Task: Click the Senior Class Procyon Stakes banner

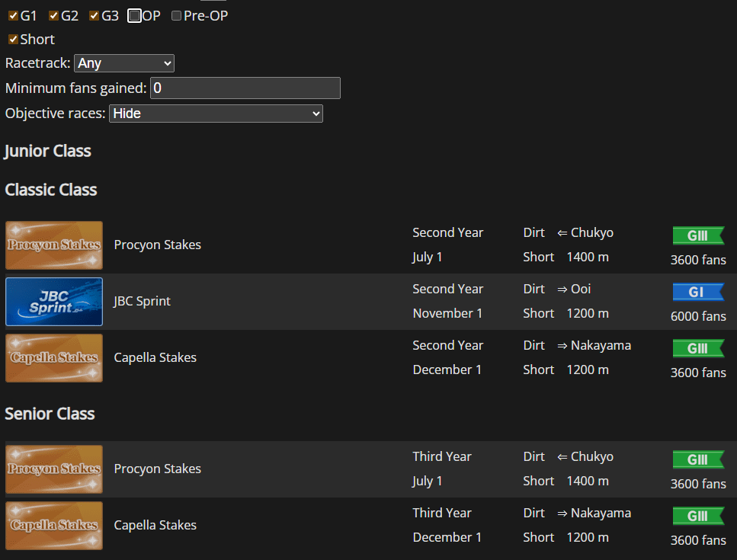Action: click(x=54, y=469)
